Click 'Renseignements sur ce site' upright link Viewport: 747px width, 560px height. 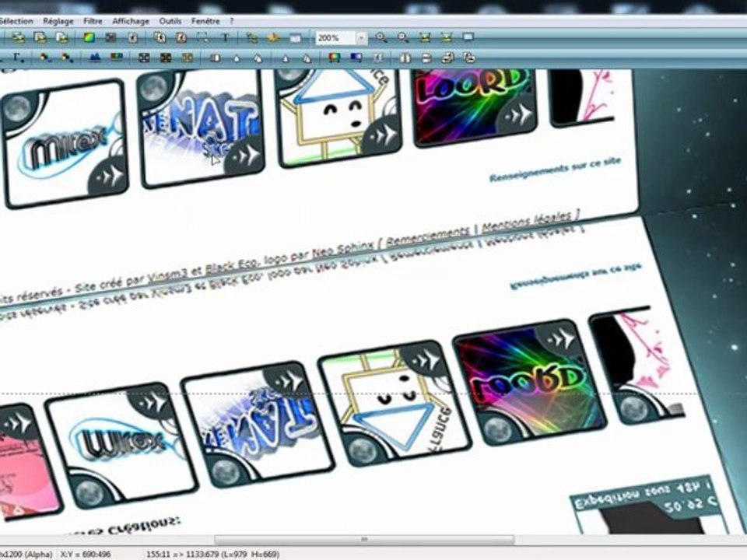[x=556, y=170]
